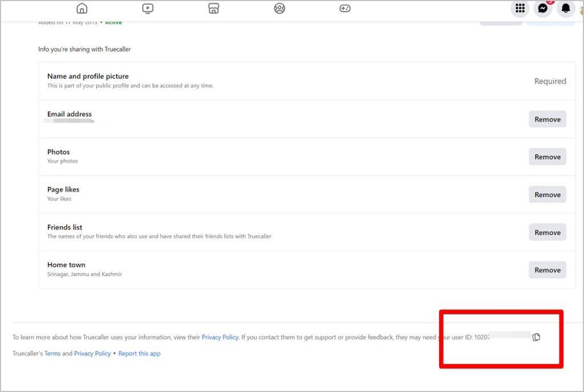Open the Groups icon
This screenshot has height=392, width=584.
[279, 8]
